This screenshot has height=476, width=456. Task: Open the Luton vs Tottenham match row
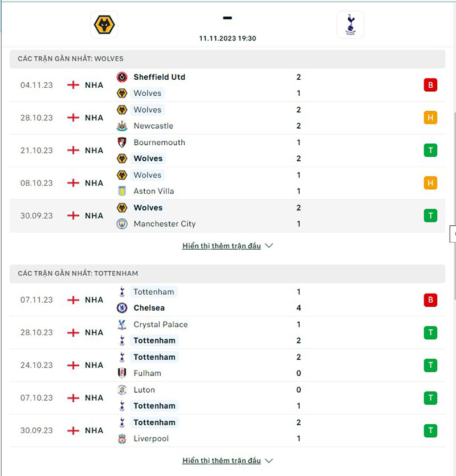pos(228,398)
